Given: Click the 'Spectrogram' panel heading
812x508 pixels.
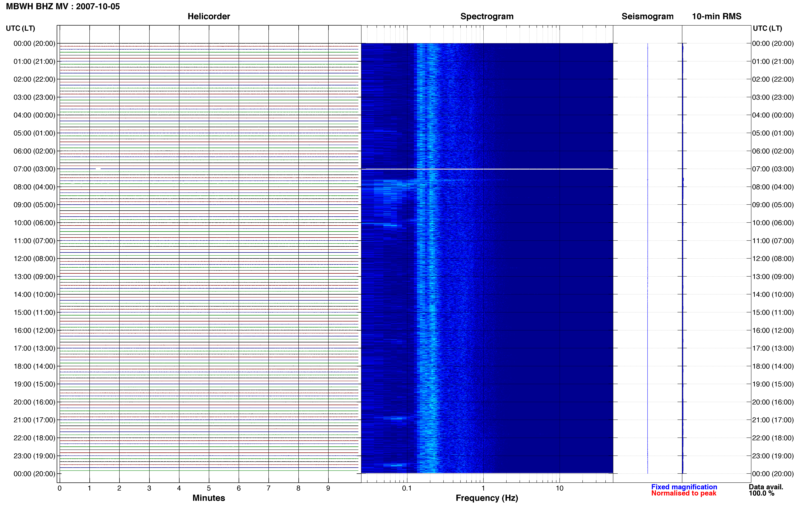Looking at the screenshot, I should point(487,16).
